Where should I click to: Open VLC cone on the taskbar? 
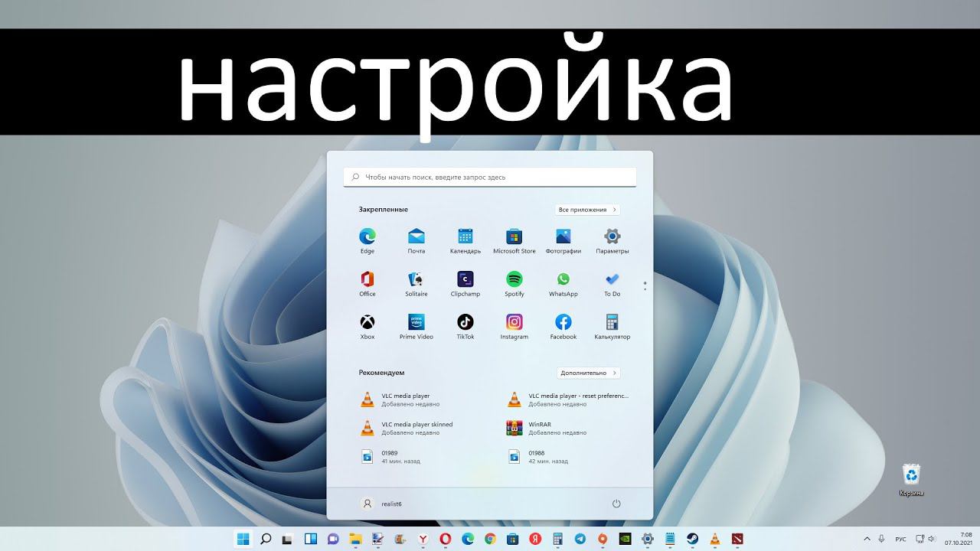(x=714, y=539)
